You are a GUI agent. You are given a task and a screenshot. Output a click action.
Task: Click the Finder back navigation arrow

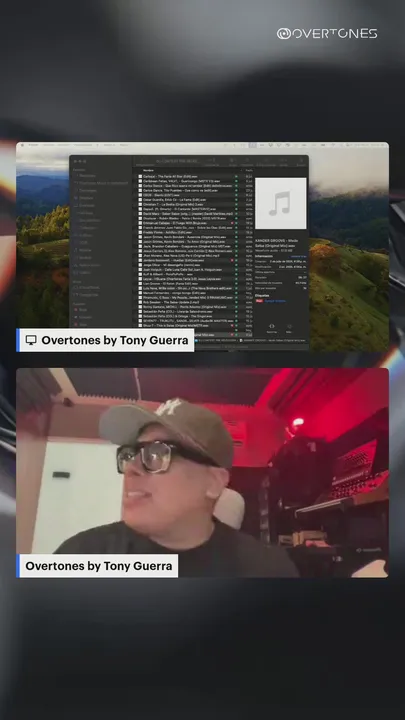click(x=142, y=160)
